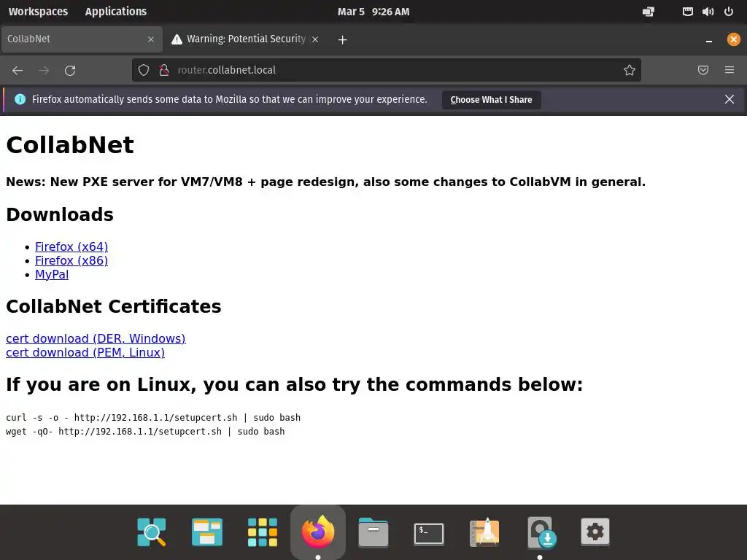Download Firefox (x64)
This screenshot has height=560, width=747.
tap(71, 246)
